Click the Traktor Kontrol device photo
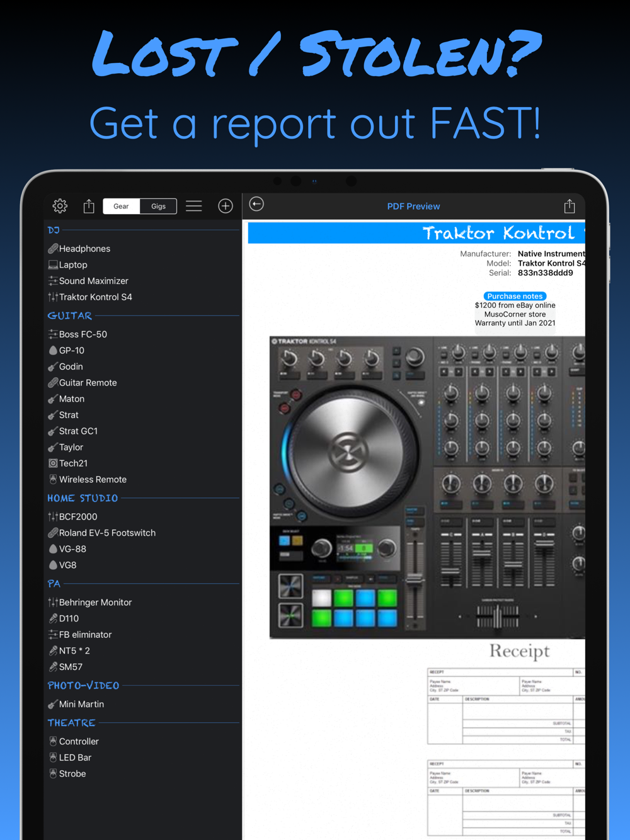 pos(427,487)
